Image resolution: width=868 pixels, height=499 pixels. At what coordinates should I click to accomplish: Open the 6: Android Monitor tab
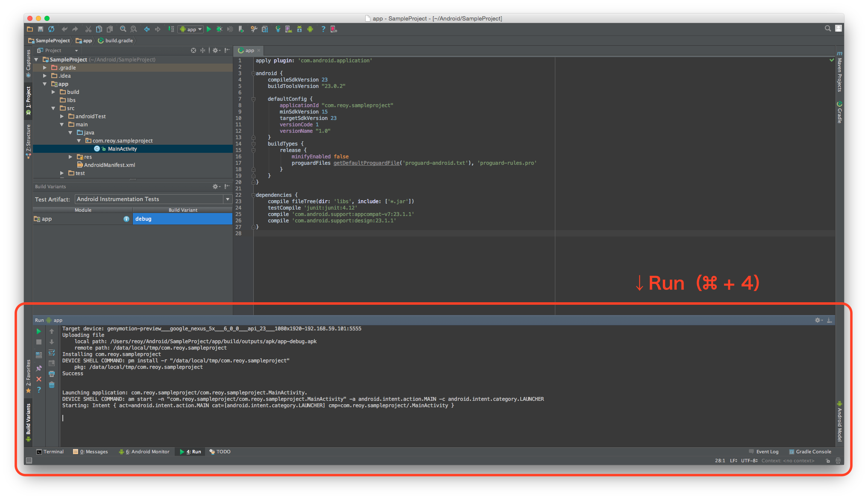(144, 452)
